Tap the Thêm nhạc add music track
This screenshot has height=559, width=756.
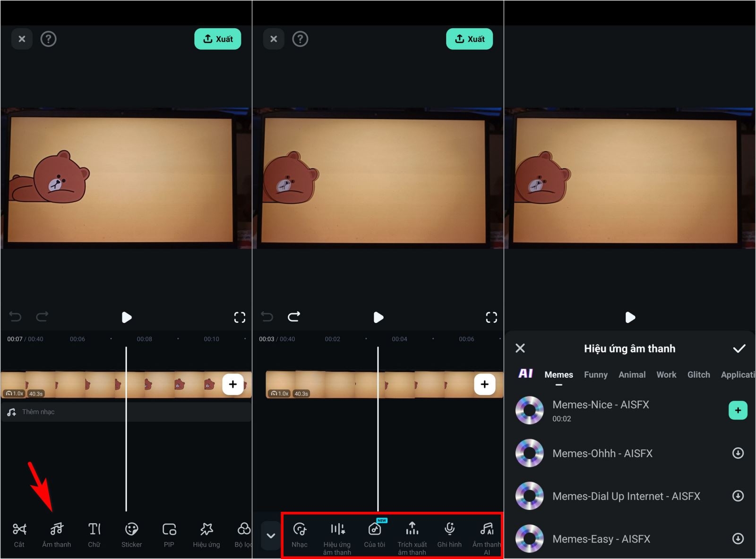pos(126,412)
